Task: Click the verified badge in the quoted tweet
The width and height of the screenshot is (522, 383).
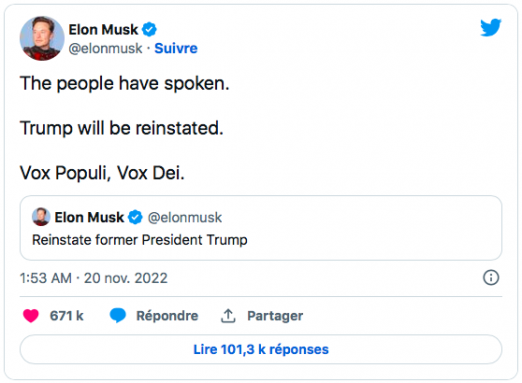Action: point(135,217)
